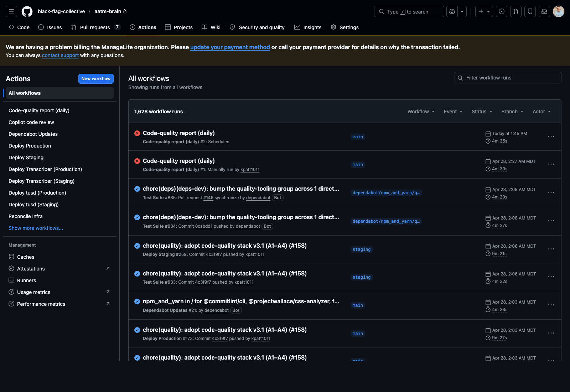Open the GitHub home via the Octocat logo
The height and width of the screenshot is (392, 570).
coord(27,11)
